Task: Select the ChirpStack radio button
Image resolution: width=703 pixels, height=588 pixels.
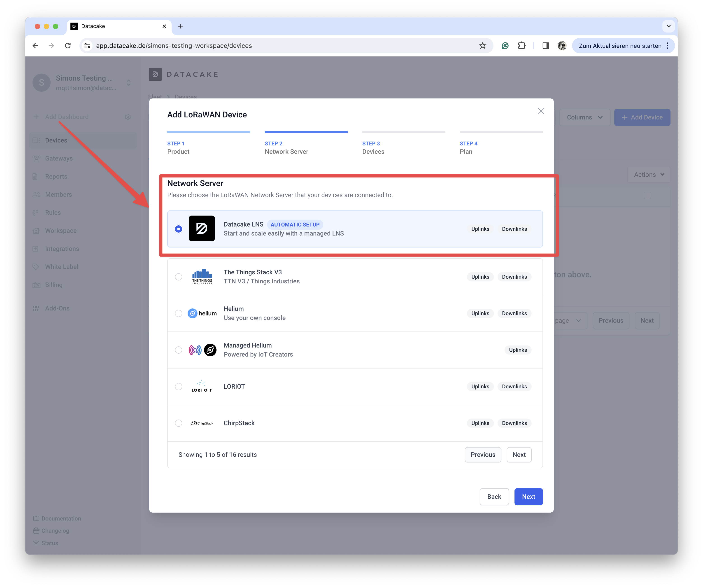Action: coord(178,423)
